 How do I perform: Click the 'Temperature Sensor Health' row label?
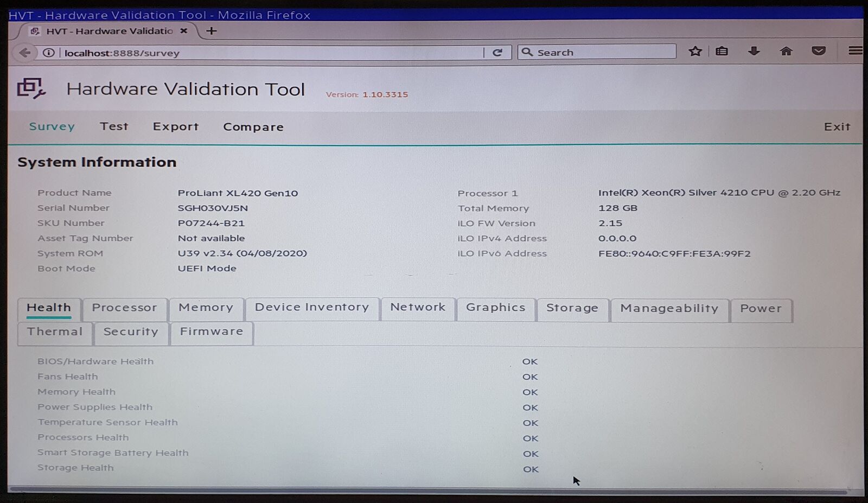[107, 422]
